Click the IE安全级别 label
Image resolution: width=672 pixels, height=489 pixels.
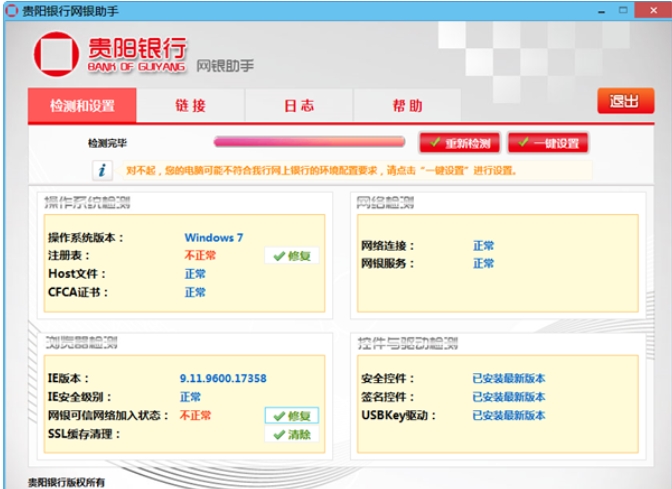coord(79,397)
